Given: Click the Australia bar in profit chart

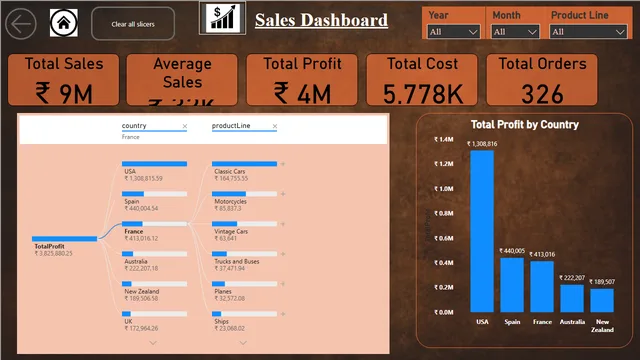Looking at the screenshot, I should click(572, 298).
